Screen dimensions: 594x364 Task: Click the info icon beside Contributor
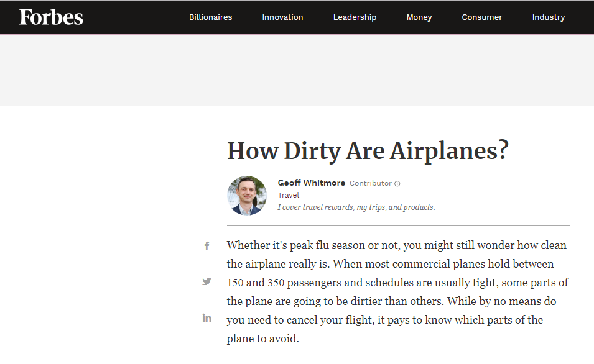397,184
